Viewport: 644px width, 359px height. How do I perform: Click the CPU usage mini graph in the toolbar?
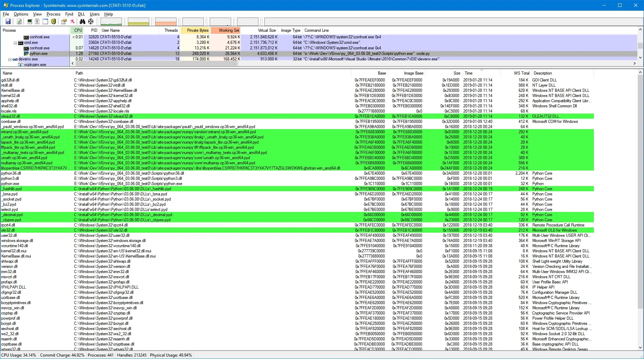(111, 22)
